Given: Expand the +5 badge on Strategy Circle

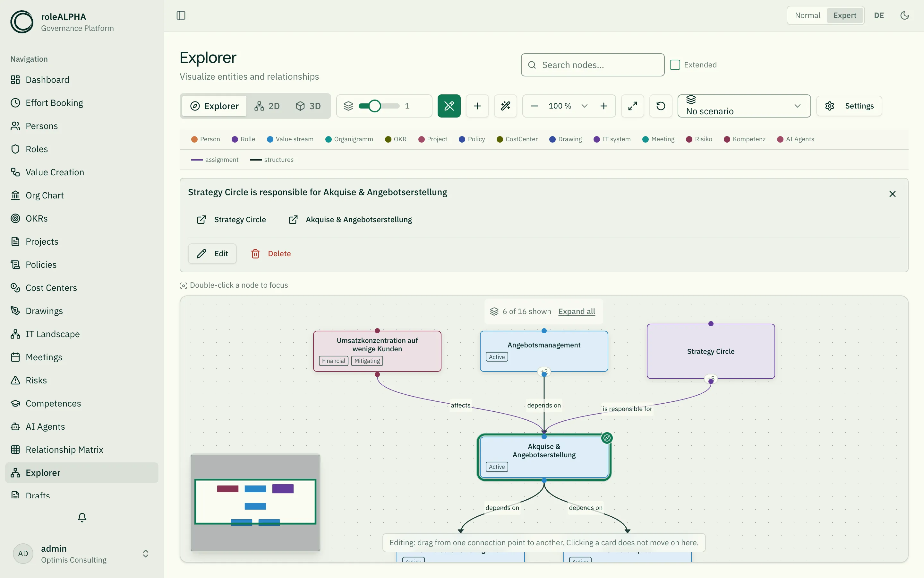Looking at the screenshot, I should pos(711,379).
